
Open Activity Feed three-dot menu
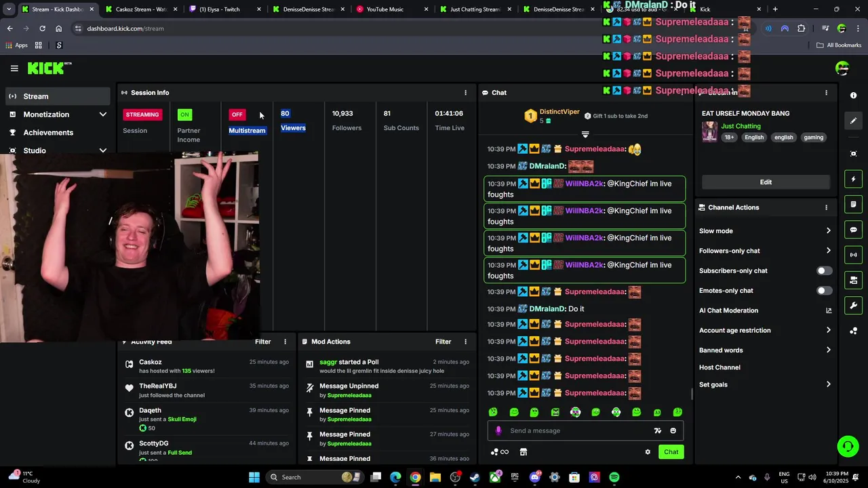[285, 342]
